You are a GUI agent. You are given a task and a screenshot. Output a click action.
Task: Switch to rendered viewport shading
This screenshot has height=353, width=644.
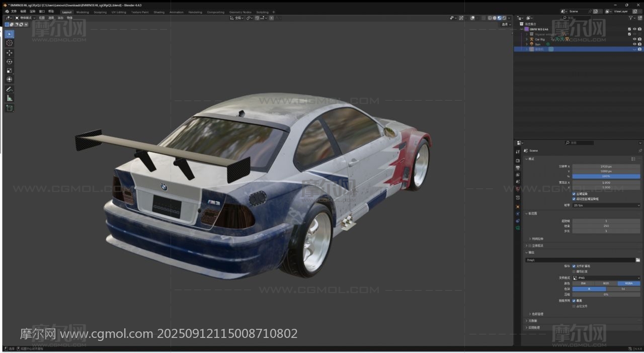(505, 18)
